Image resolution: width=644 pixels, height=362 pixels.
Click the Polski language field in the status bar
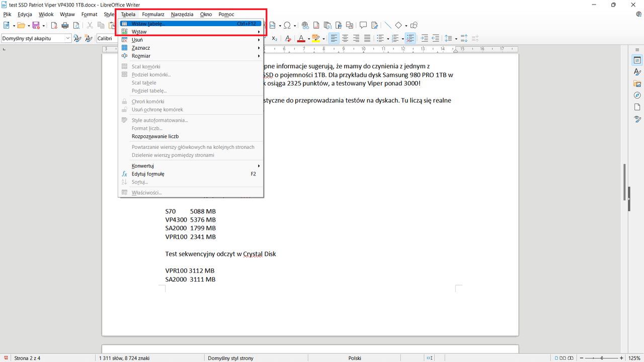[x=355, y=358]
